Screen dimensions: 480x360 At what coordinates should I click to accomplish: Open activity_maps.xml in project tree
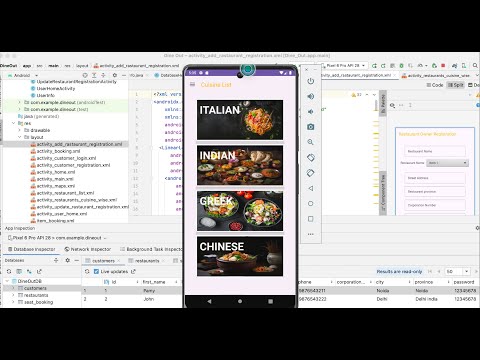pyautogui.click(x=56, y=186)
